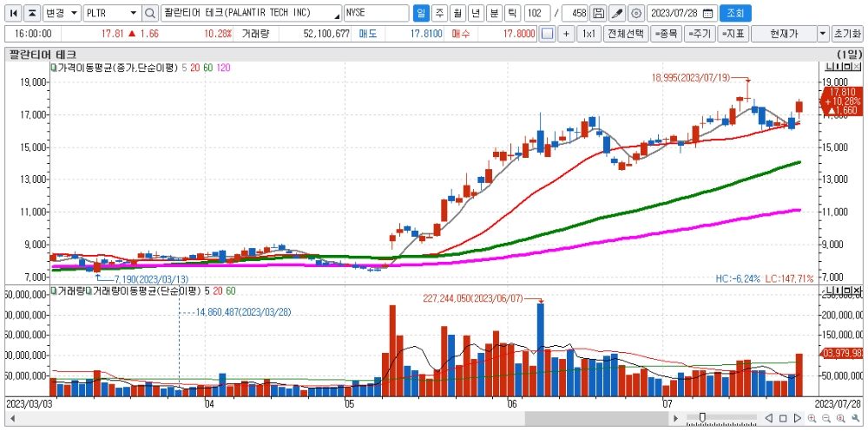Click the 초기화 reset button
The width and height of the screenshot is (868, 431).
point(846,34)
